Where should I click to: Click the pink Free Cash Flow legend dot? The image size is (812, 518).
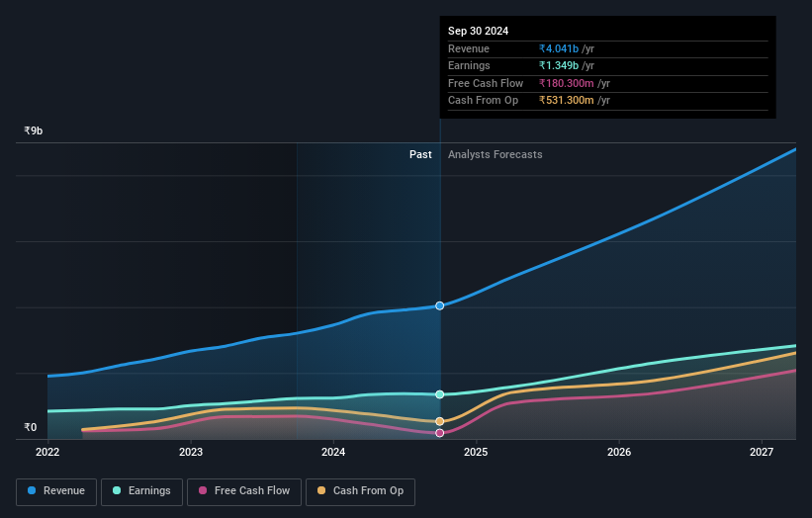(203, 490)
